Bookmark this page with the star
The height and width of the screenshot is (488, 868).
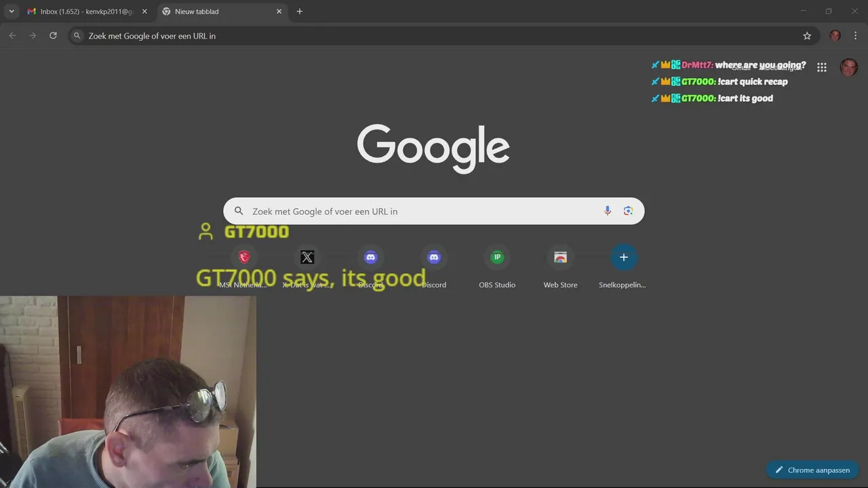(x=807, y=36)
